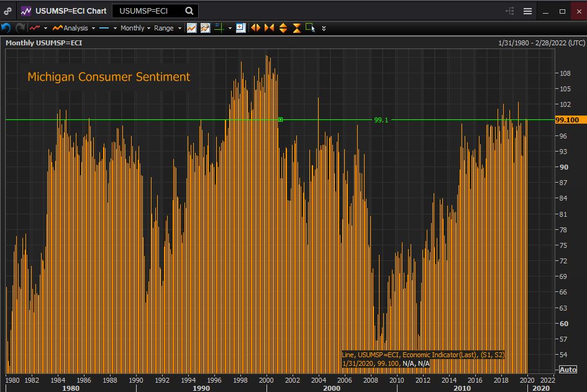Select the zoom rectangle pointer tool
This screenshot has width=587, height=392.
point(311,28)
